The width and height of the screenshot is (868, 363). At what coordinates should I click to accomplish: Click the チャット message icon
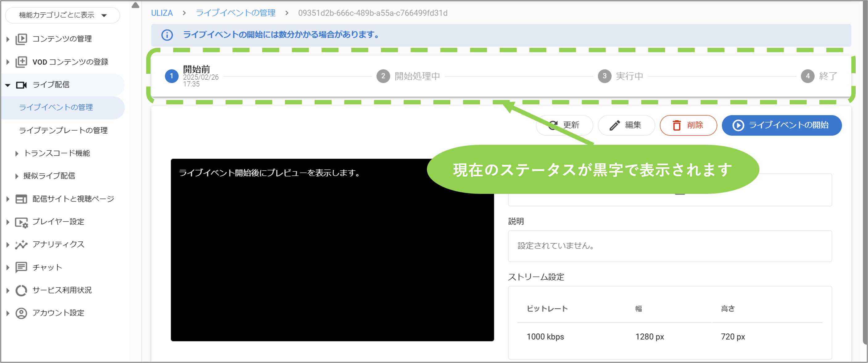click(21, 267)
